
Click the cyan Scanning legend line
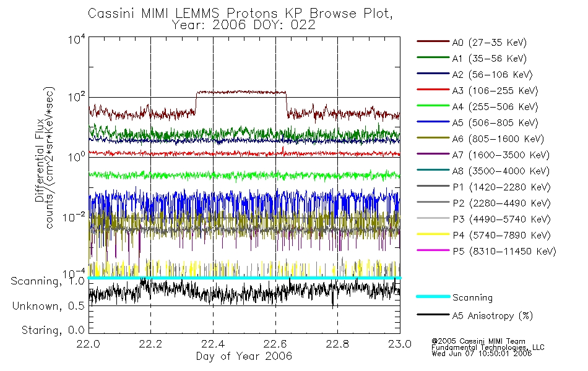coord(433,296)
